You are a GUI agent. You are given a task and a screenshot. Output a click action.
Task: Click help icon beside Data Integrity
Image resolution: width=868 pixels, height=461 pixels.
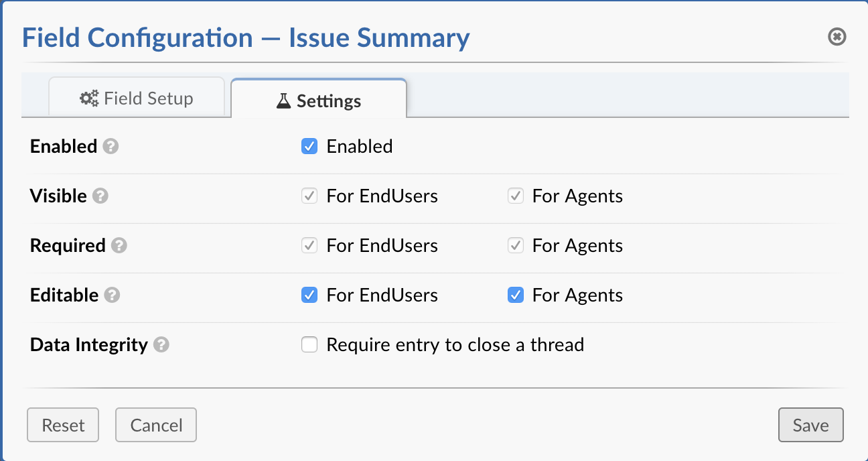pyautogui.click(x=161, y=345)
